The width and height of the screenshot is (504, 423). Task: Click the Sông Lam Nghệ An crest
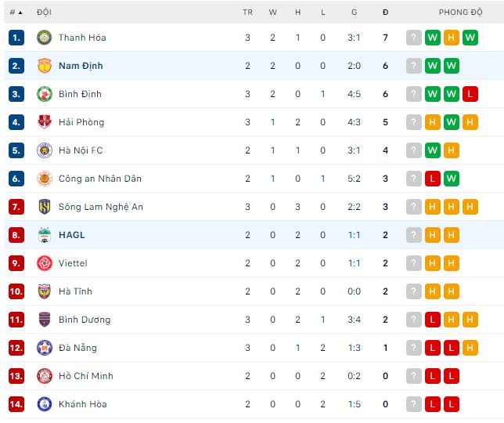[x=44, y=207]
